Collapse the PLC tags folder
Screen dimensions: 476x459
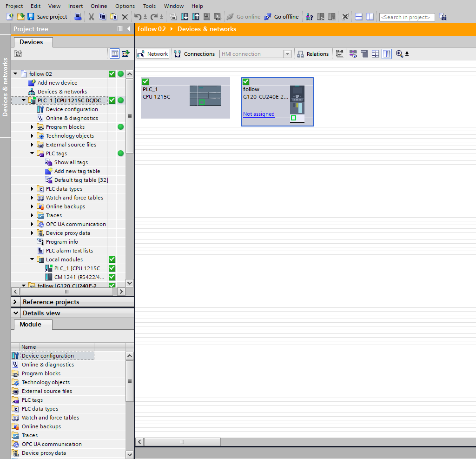click(33, 153)
